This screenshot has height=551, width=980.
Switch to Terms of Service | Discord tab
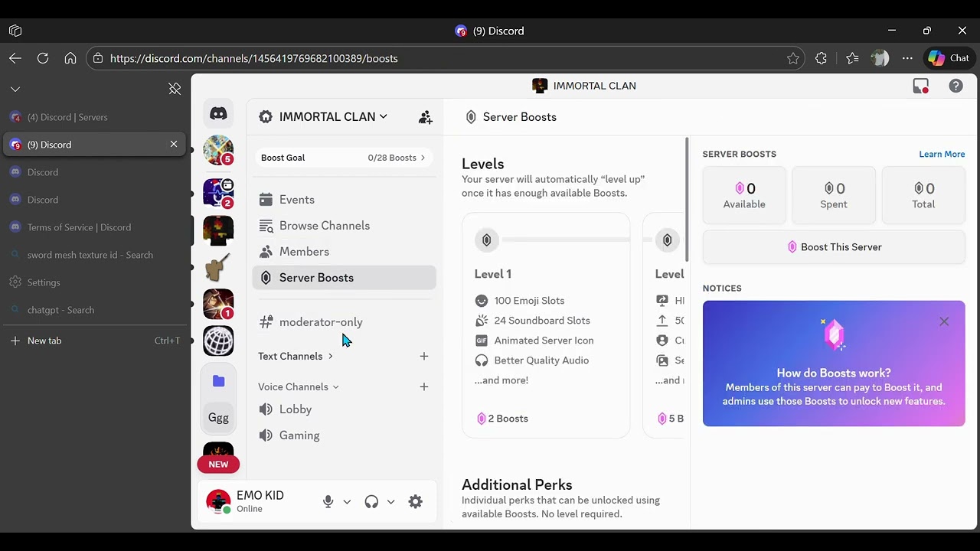point(93,227)
